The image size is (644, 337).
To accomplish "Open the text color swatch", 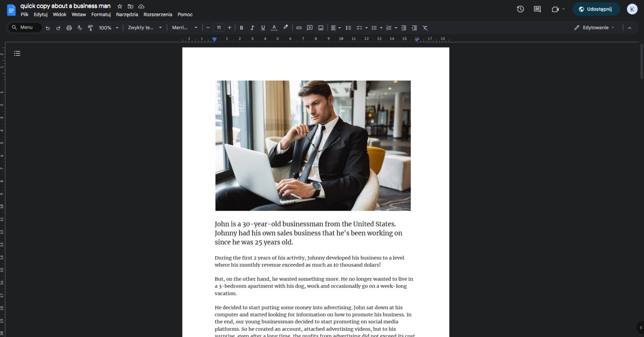I will tap(274, 28).
